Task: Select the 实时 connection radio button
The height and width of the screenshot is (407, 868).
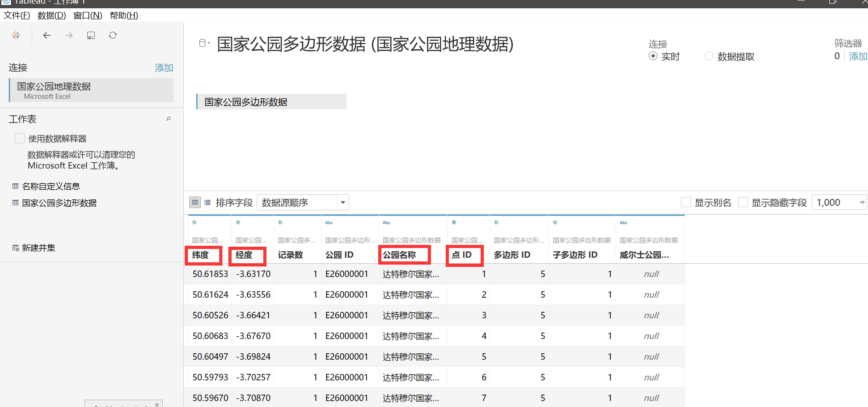Action: (x=653, y=56)
